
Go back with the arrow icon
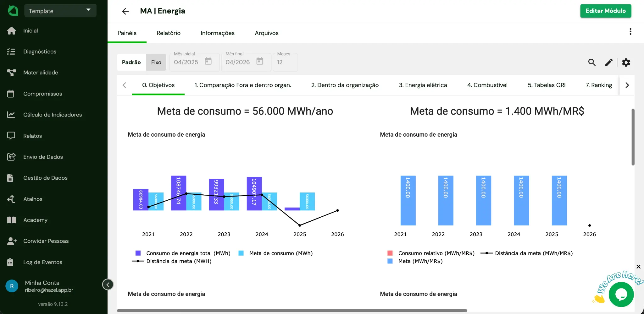click(125, 11)
